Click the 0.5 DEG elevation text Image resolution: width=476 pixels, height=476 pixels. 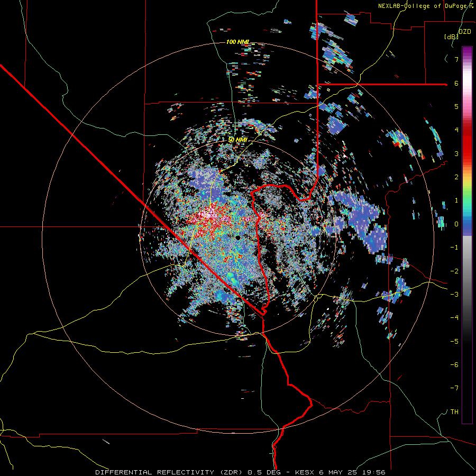264,472
